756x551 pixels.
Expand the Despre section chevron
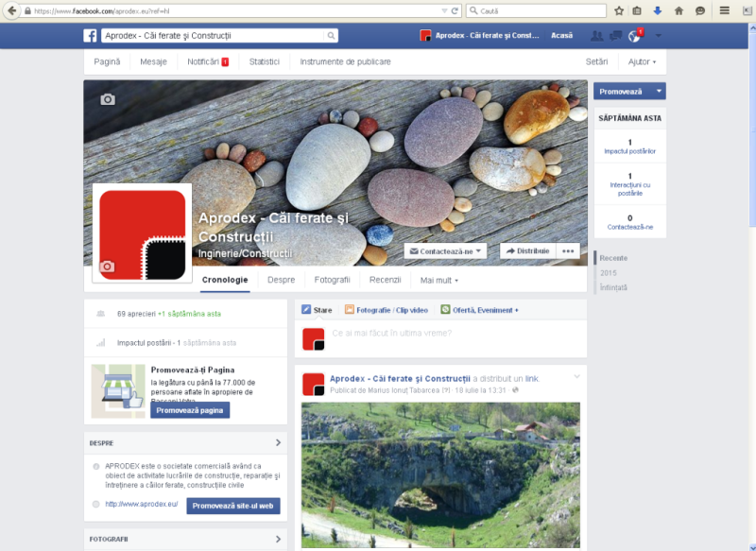(278, 442)
